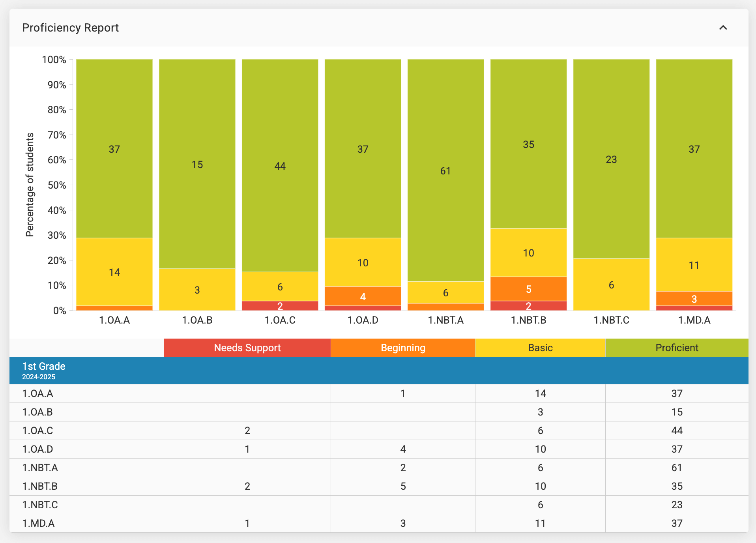
Task: Click Basic count 11 in 1.MD.A row
Action: tap(540, 523)
